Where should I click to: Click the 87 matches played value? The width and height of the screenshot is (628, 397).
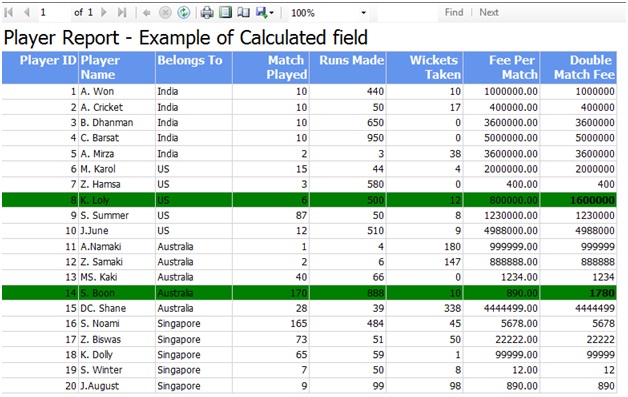click(x=301, y=216)
